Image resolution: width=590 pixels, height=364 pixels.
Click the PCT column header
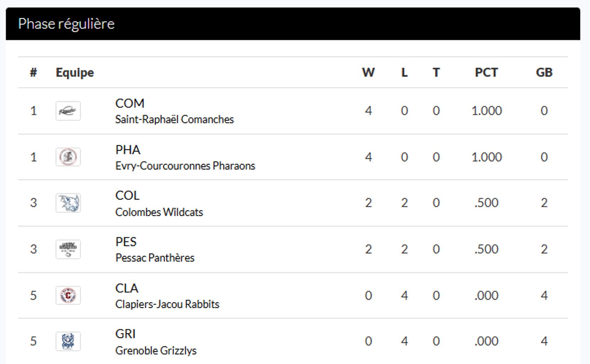click(x=486, y=73)
